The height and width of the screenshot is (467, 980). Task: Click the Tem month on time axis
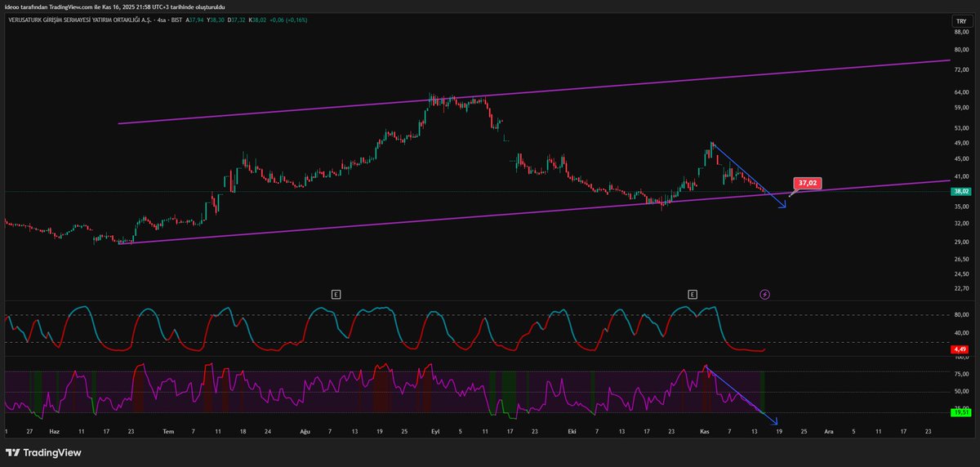[x=168, y=430]
